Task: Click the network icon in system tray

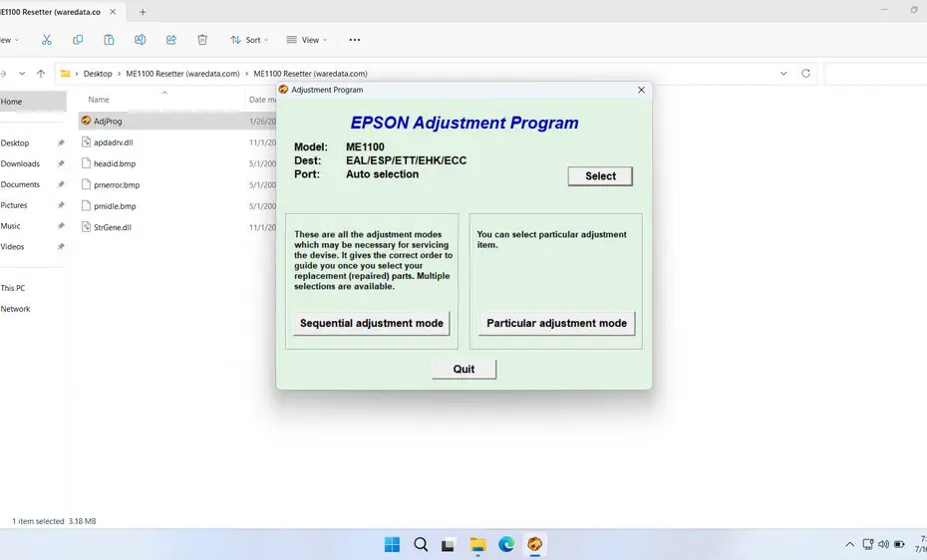Action: (867, 544)
